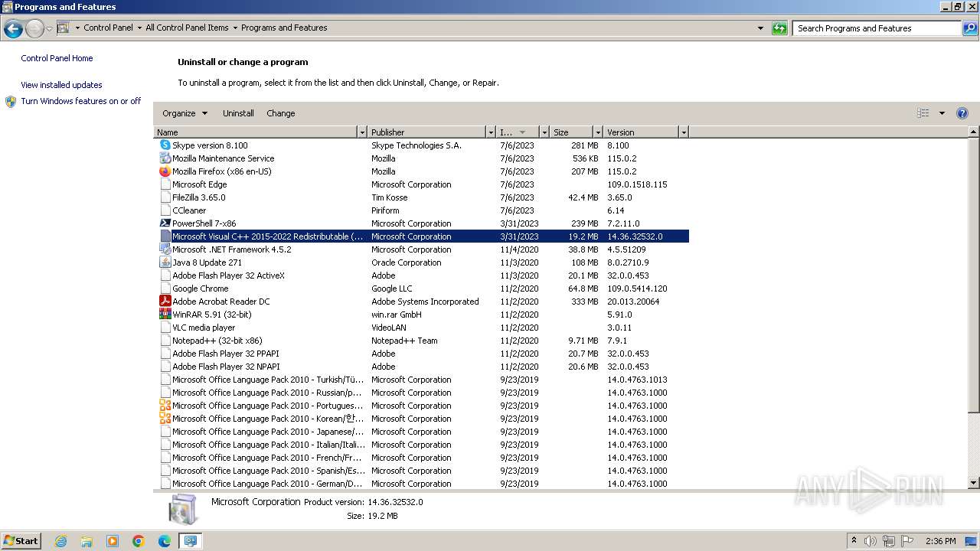Expand Control Panel breadcrumb arrow
Screen dimensions: 980x551
(x=139, y=28)
